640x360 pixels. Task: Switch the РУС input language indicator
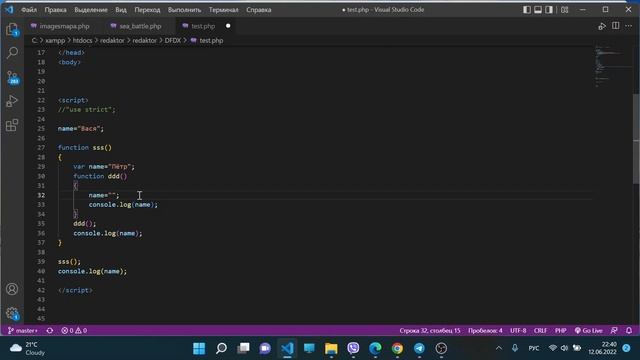pyautogui.click(x=533, y=348)
